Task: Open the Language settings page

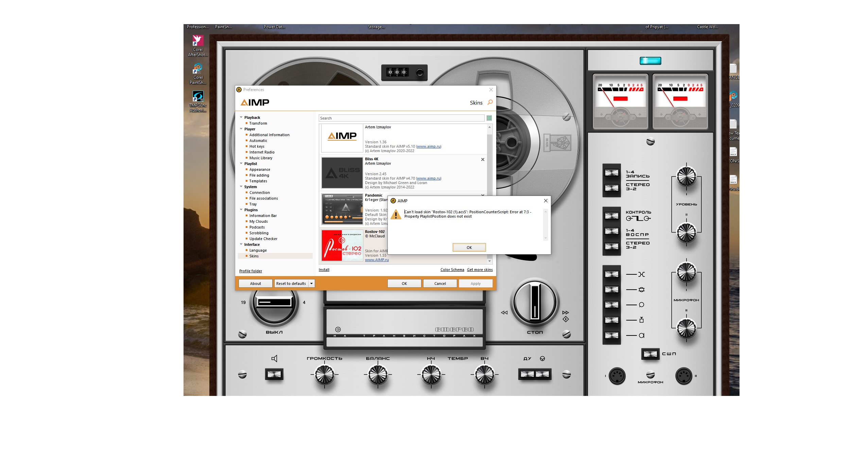Action: (x=258, y=250)
